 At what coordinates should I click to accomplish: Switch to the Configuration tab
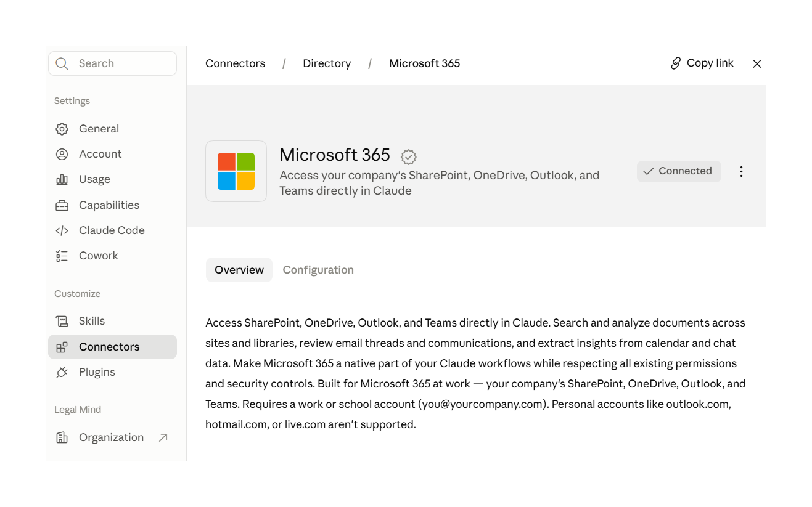(x=318, y=270)
